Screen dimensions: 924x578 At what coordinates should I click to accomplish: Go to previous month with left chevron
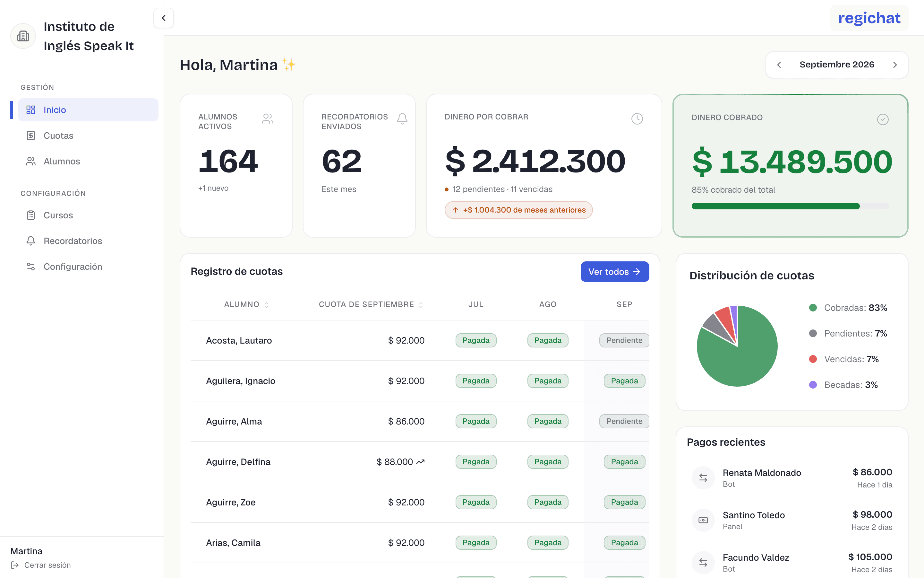coord(779,65)
